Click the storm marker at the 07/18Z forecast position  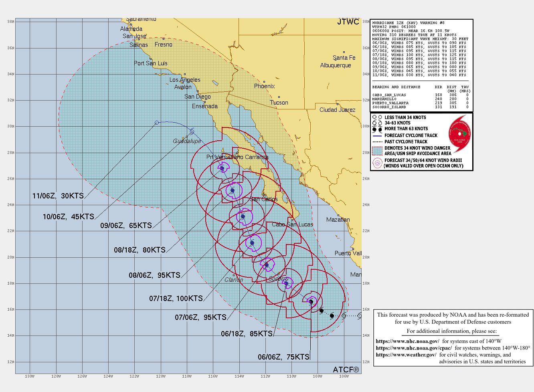click(252, 243)
